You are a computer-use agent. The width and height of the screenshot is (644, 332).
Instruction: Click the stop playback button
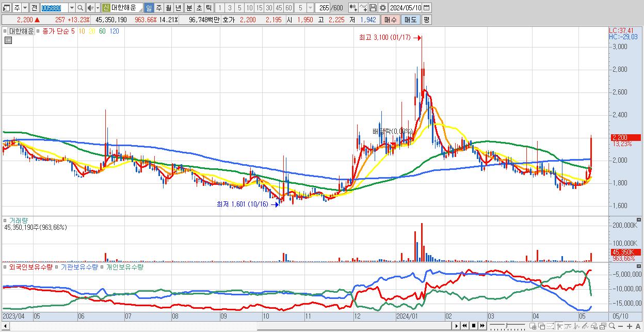pos(473,326)
